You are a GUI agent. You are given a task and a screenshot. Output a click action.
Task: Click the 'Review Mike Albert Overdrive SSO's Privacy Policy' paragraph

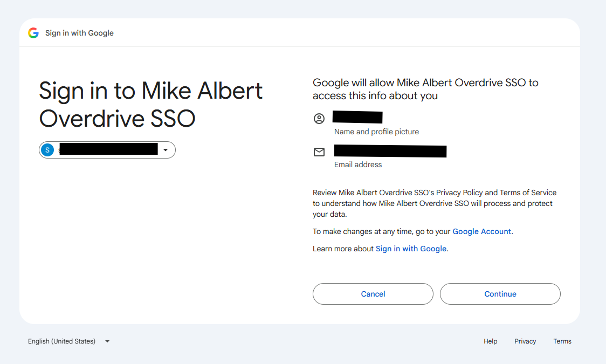click(x=435, y=203)
